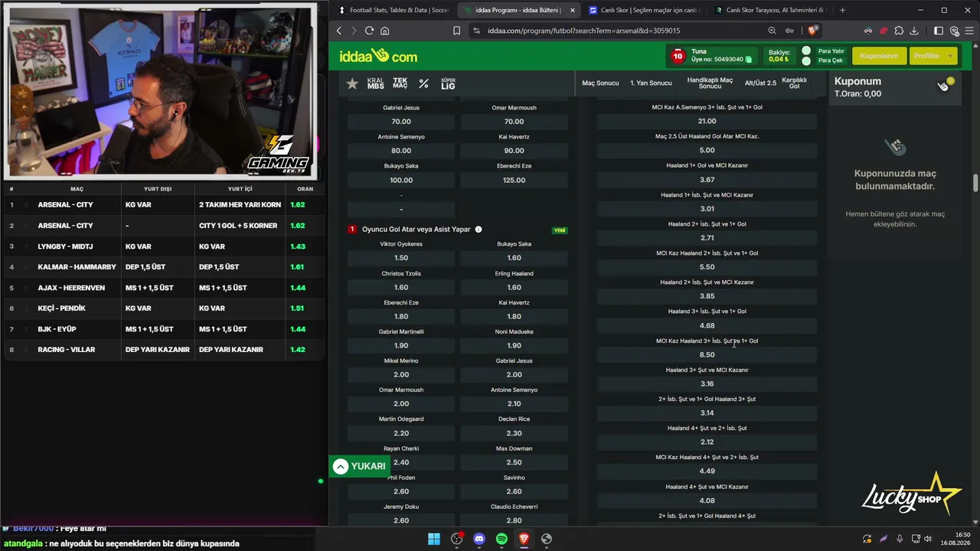
Task: Close the iddaa Programı browser tab
Action: click(573, 10)
